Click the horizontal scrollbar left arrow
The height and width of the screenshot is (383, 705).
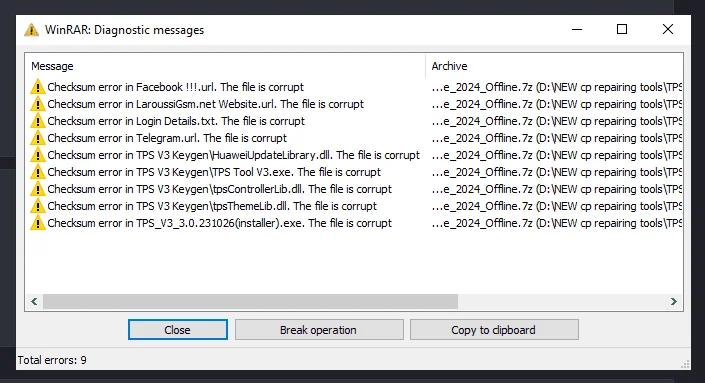(x=34, y=302)
